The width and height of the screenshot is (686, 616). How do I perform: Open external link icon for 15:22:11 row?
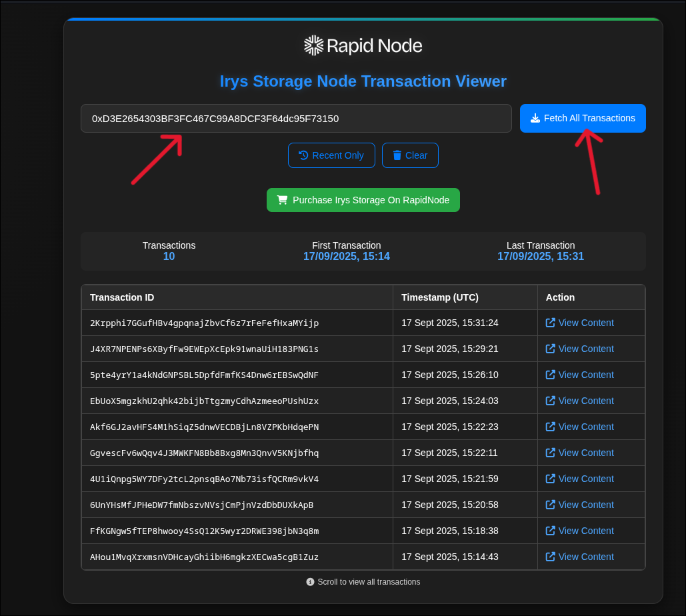point(551,453)
